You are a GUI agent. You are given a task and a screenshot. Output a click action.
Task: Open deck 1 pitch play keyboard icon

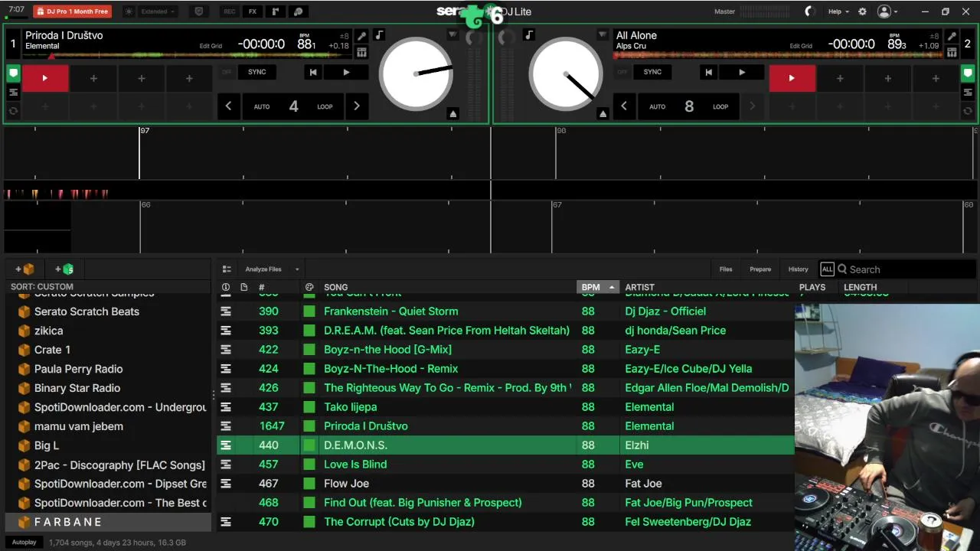pyautogui.click(x=361, y=52)
